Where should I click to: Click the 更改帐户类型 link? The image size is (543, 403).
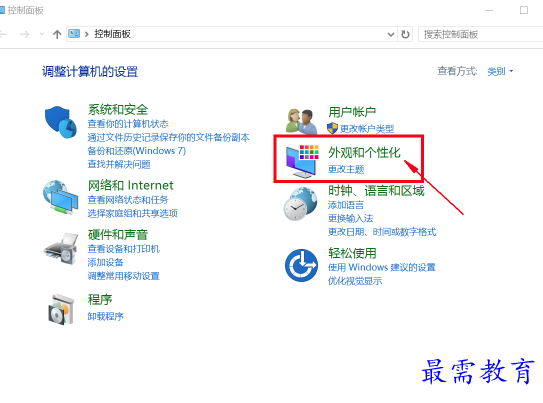coord(367,129)
